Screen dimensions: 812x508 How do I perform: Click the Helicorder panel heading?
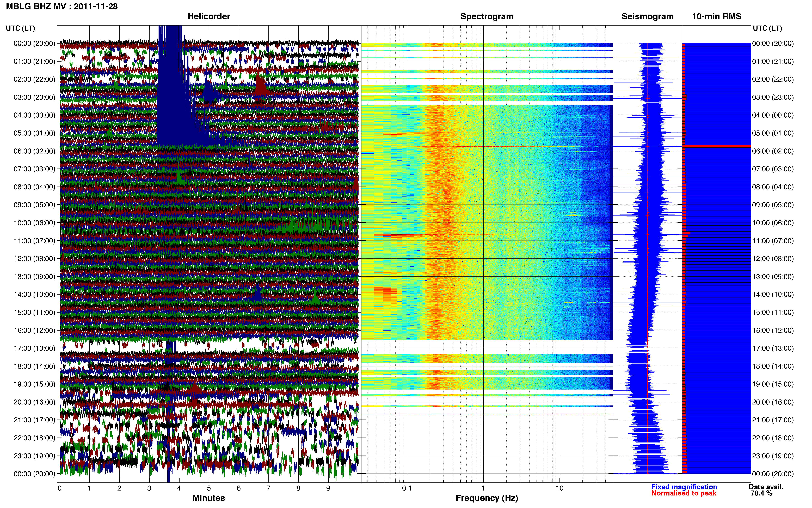click(208, 16)
